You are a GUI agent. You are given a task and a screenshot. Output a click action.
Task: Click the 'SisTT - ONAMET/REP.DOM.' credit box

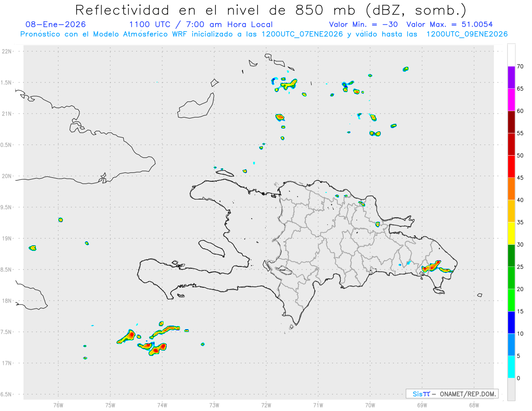(x=452, y=394)
